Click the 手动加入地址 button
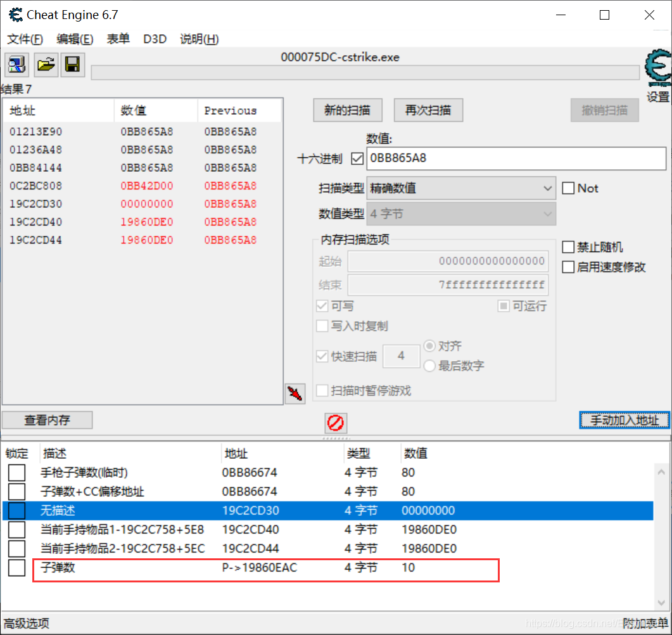Screen dimensions: 672x635 [624, 420]
